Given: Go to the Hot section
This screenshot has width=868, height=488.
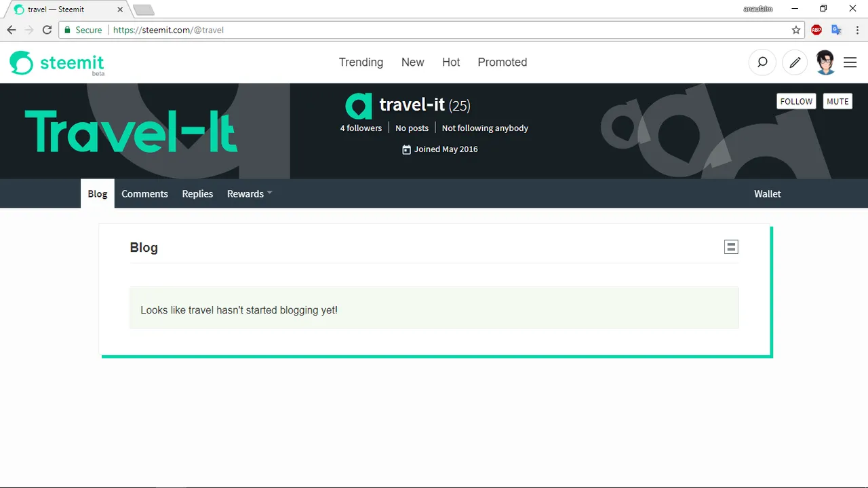Looking at the screenshot, I should coord(451,62).
